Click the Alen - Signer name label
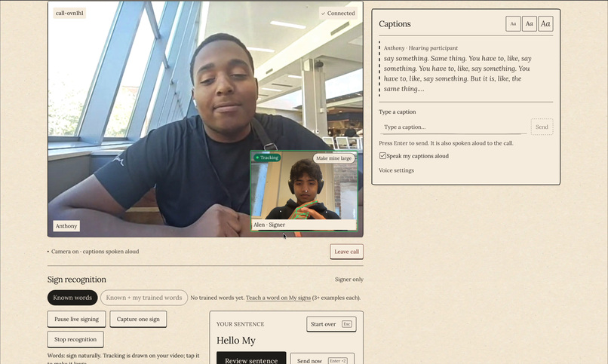 (269, 225)
